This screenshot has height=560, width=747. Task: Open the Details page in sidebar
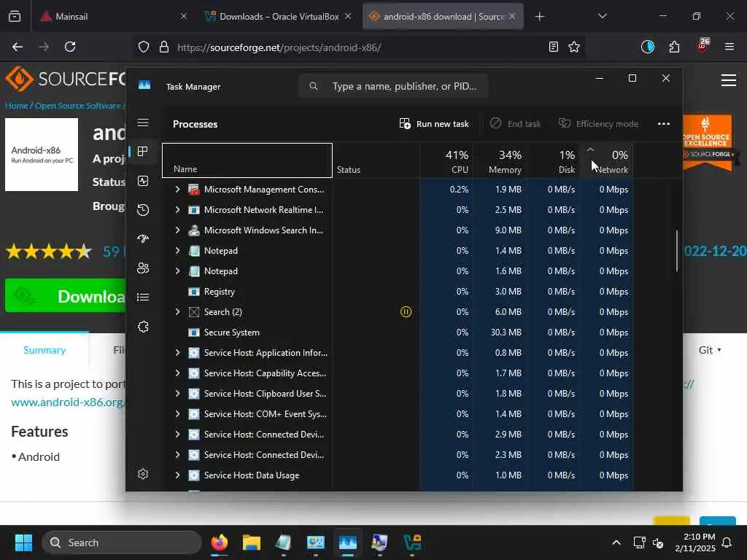143,297
